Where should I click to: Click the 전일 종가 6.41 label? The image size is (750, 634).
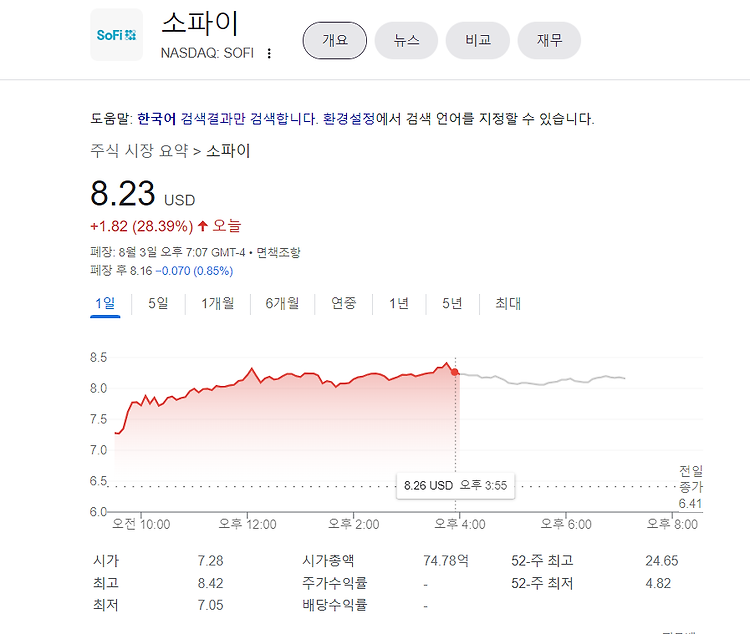pyautogui.click(x=691, y=487)
